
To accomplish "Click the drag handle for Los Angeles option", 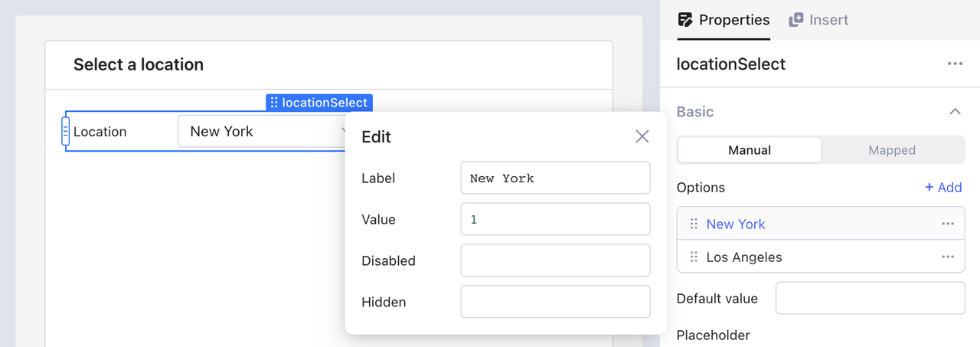I will tap(694, 257).
